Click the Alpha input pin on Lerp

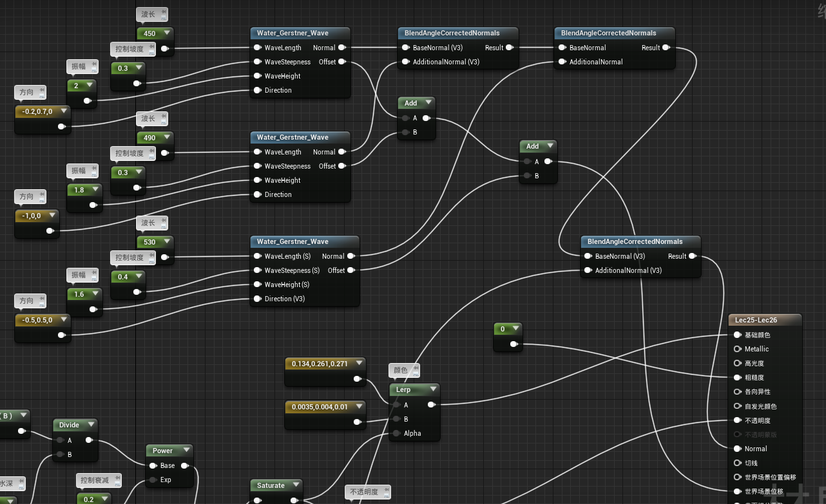click(x=396, y=433)
